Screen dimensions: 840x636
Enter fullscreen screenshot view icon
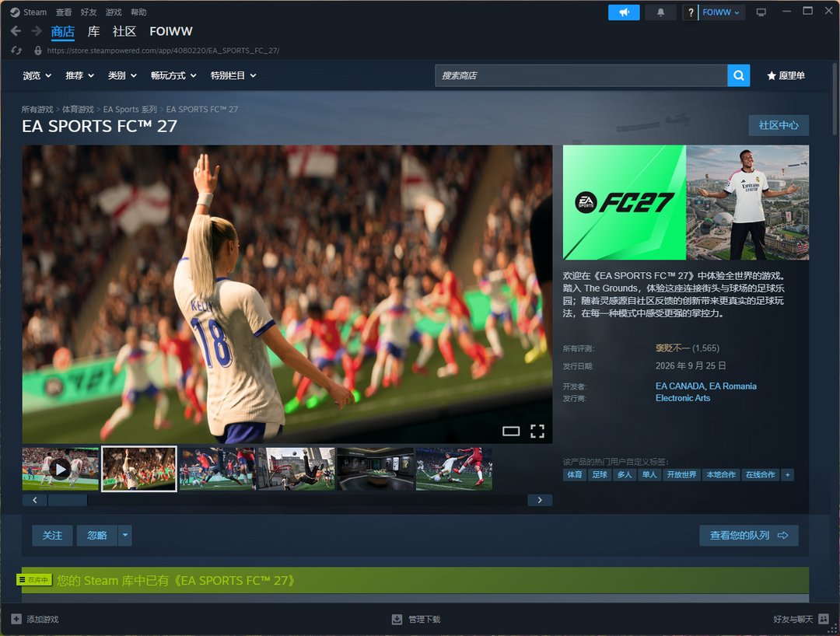point(537,431)
